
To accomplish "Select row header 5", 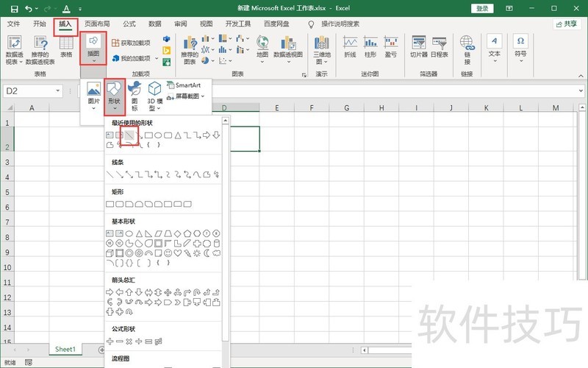I will [7, 192].
